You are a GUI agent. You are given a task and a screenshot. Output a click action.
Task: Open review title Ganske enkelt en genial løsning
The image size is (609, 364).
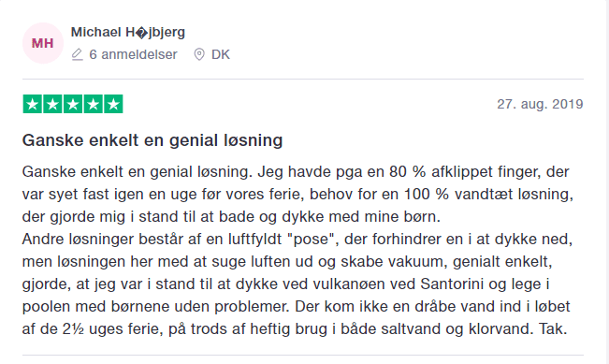(152, 140)
